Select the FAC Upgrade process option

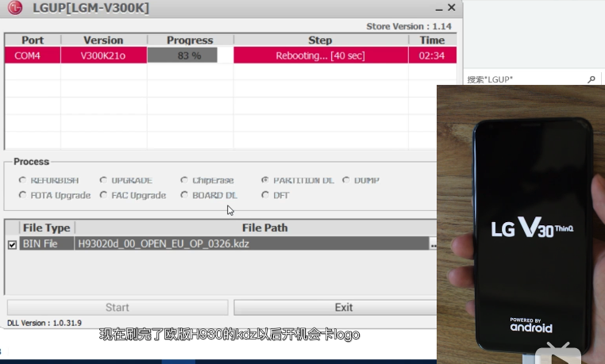103,195
